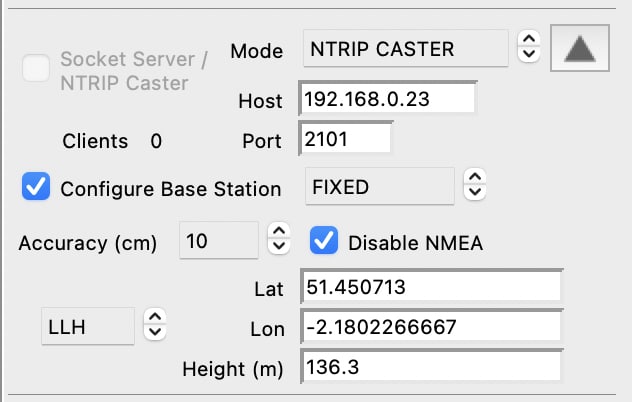Click the Clients label

[95, 141]
